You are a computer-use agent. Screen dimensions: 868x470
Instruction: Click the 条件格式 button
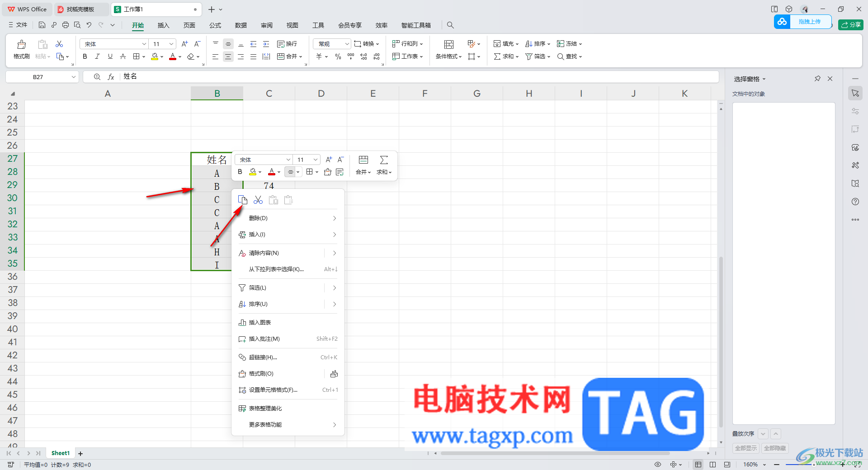pyautogui.click(x=448, y=49)
